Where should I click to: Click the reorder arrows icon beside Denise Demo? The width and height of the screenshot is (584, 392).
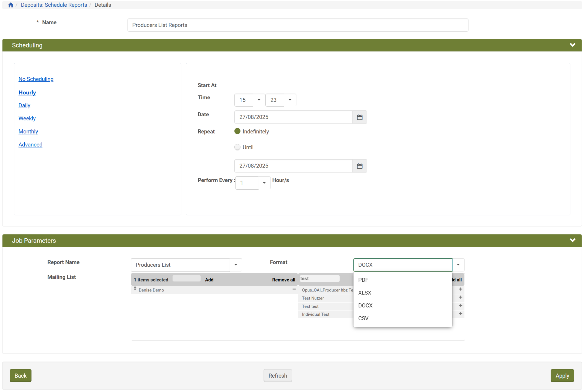[135, 288]
